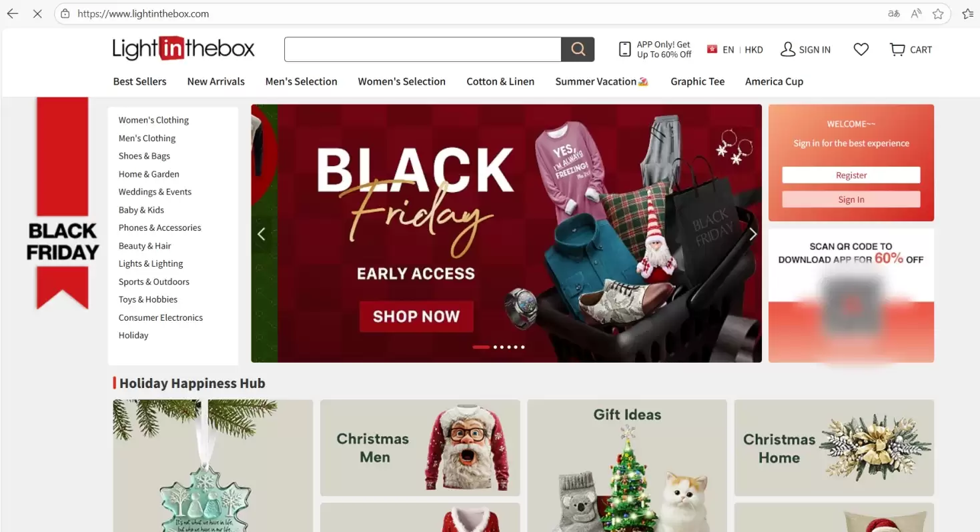This screenshot has height=532, width=980.
Task: Go back with the browser arrow
Action: [13, 13]
